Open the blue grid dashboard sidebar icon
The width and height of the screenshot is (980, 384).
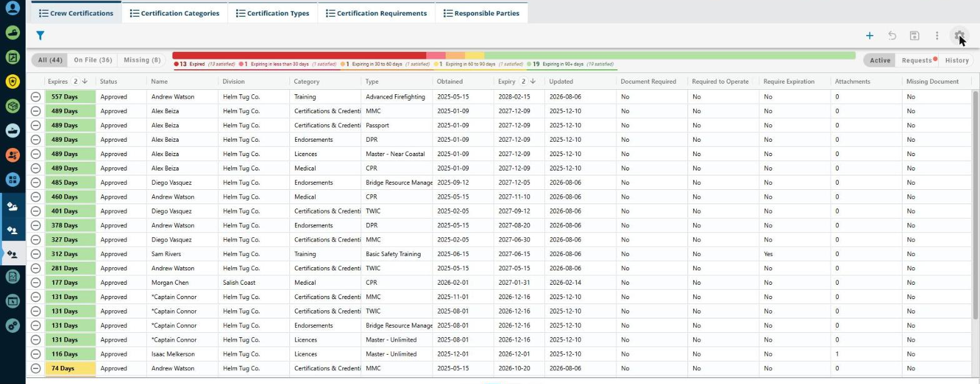pos(12,180)
